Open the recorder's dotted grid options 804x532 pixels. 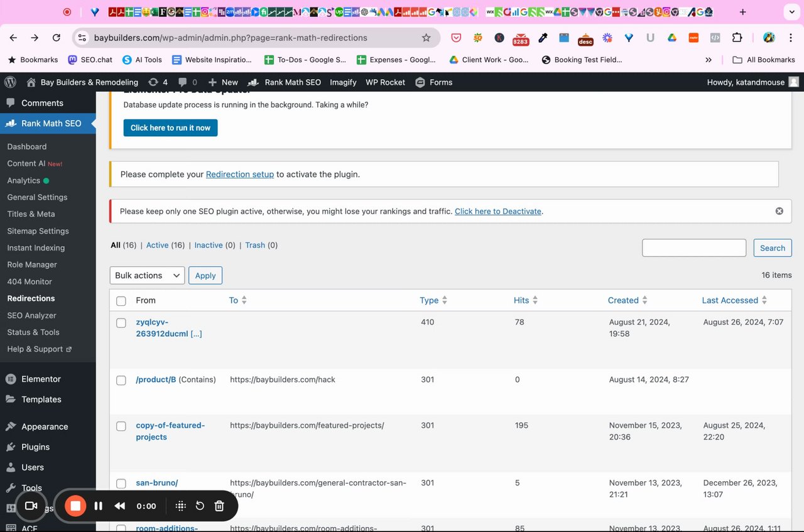(x=180, y=506)
